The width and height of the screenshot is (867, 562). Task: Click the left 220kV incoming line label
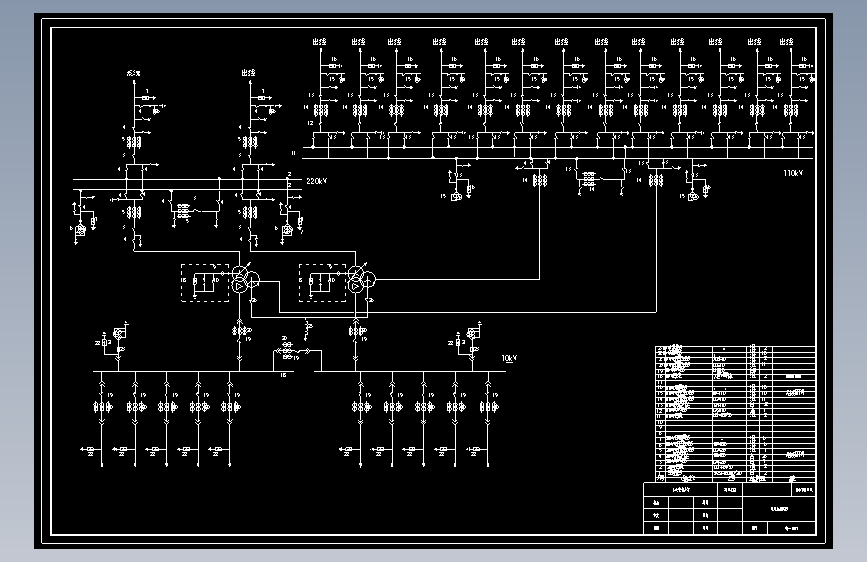133,73
